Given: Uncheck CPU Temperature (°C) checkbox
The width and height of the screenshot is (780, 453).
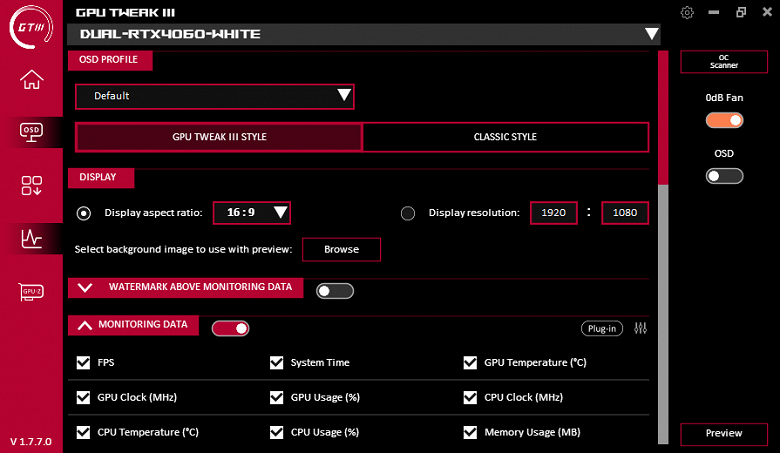Looking at the screenshot, I should point(83,432).
